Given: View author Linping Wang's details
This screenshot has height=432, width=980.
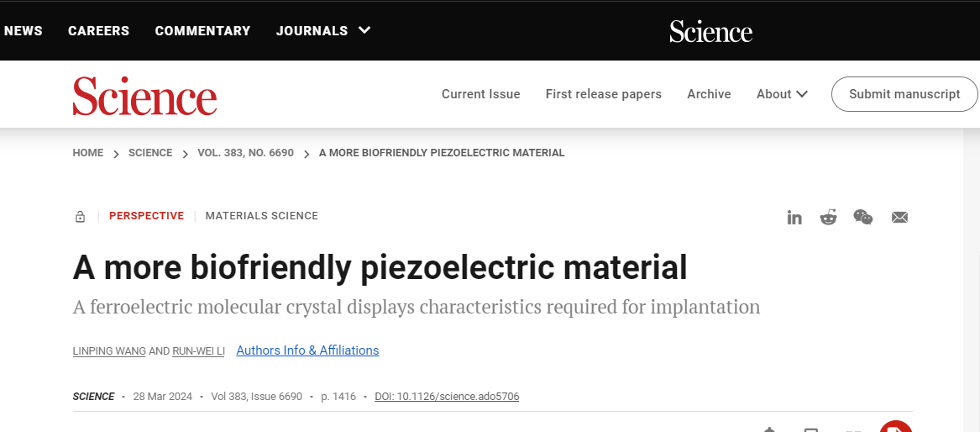Looking at the screenshot, I should [109, 351].
